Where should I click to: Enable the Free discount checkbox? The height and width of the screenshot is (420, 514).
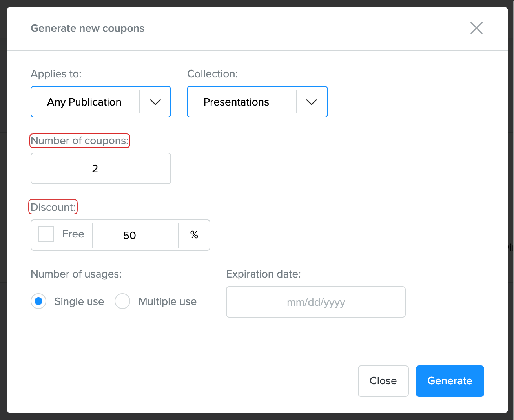point(46,234)
